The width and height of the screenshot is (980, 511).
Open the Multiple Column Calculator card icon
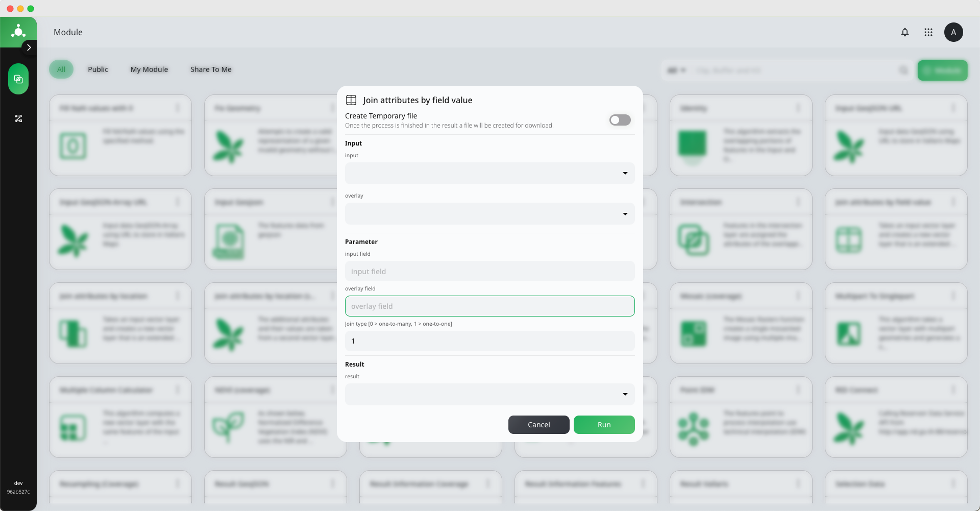pos(73,428)
